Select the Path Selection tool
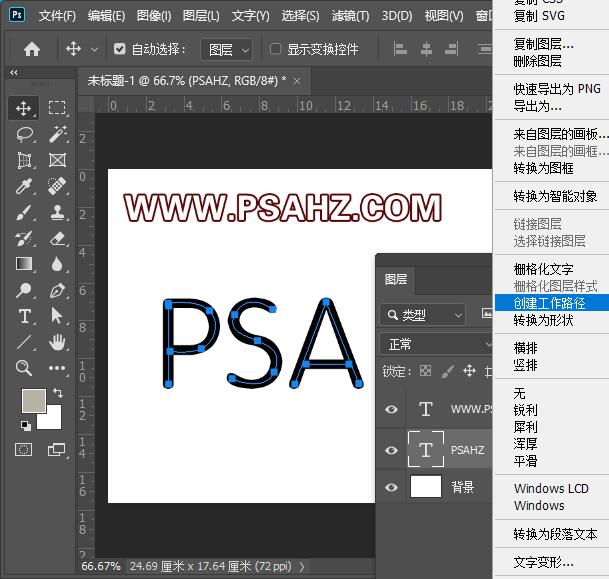The height and width of the screenshot is (579, 609). tap(57, 316)
